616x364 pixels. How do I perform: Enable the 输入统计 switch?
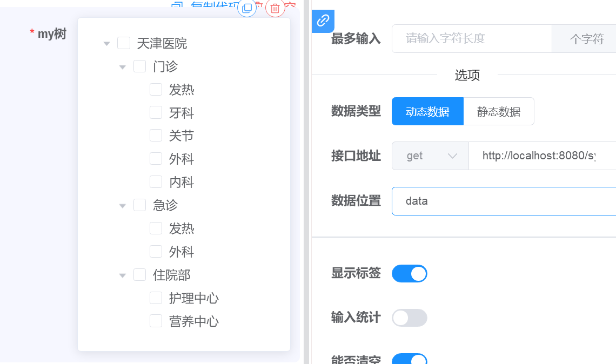click(x=410, y=318)
